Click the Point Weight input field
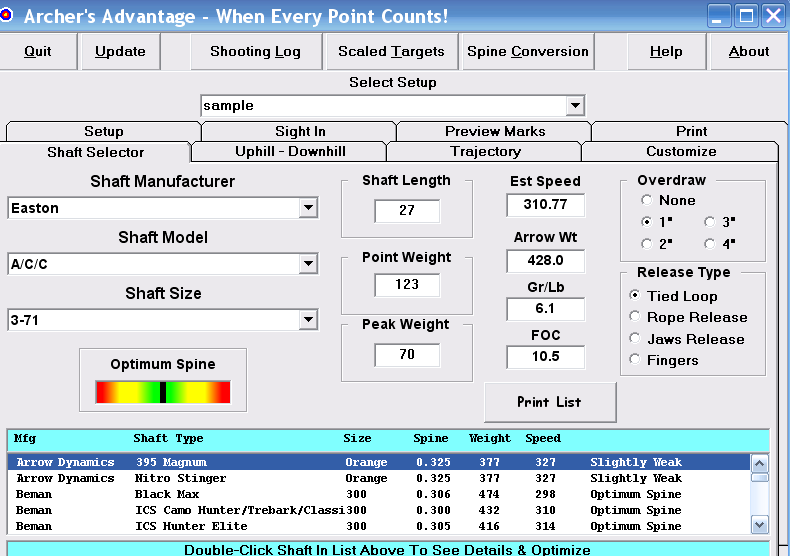 [407, 285]
